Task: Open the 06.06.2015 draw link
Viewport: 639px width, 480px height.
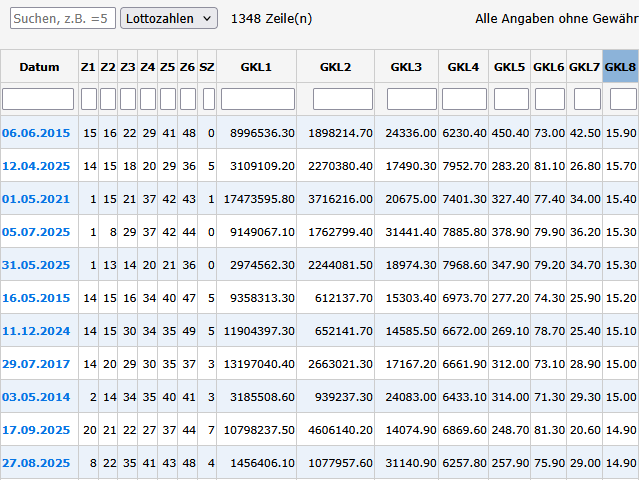Action: click(36, 133)
